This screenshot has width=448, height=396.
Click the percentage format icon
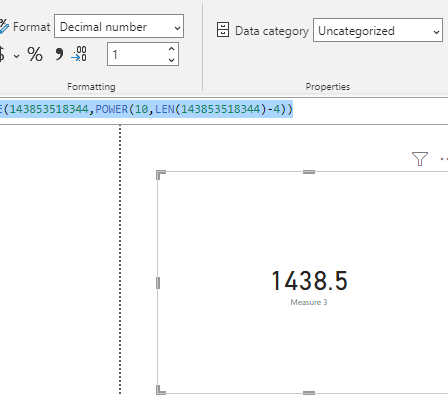coord(35,54)
